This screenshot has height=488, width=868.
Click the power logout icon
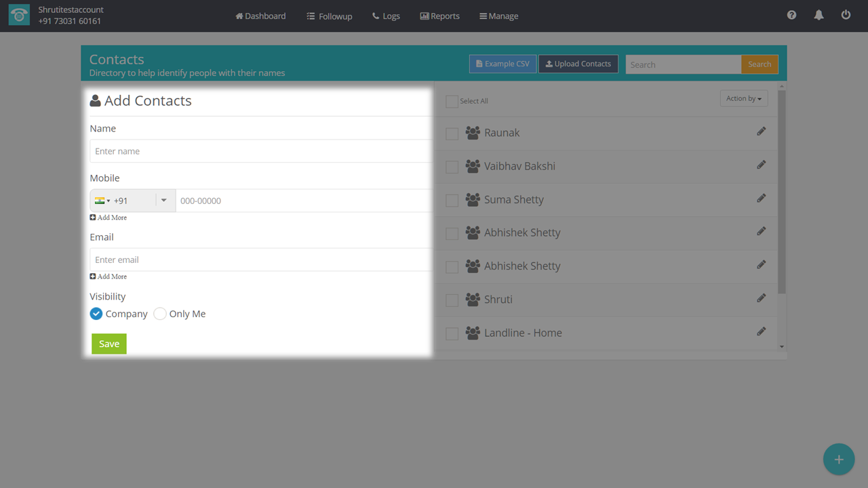tap(846, 15)
